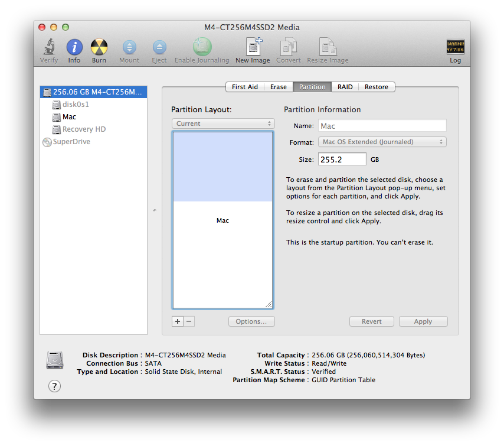Click the hard disk icon in info area
Image resolution: width=504 pixels, height=446 pixels.
click(x=55, y=360)
